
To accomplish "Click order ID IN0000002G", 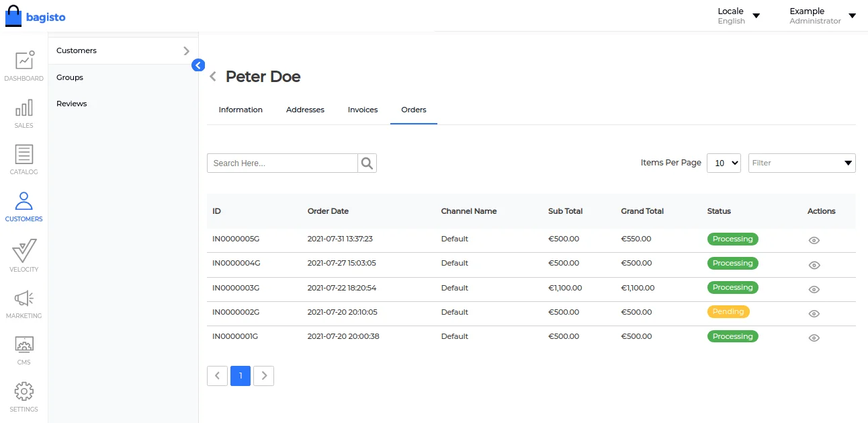I will tap(236, 312).
